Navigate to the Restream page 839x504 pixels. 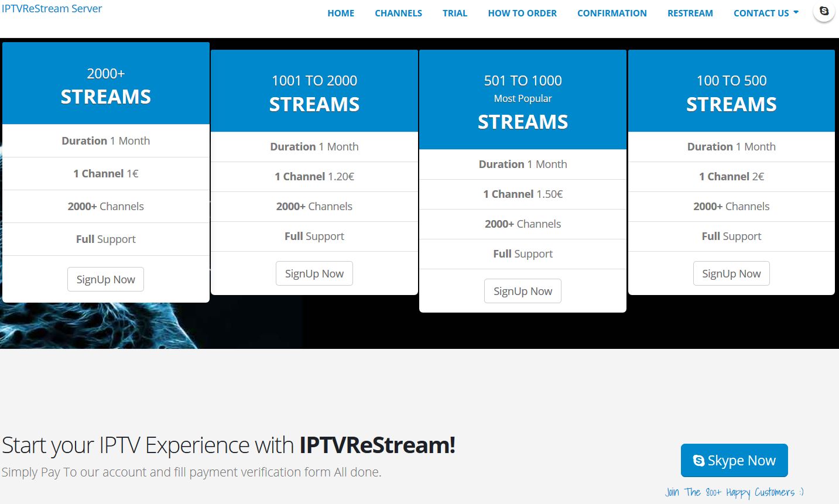[690, 13]
